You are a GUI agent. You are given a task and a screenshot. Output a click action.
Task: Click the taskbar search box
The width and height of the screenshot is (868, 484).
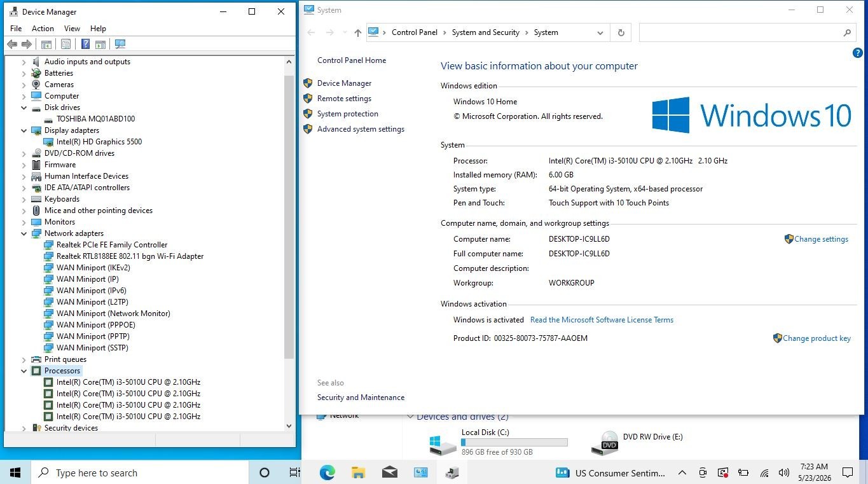click(x=140, y=473)
